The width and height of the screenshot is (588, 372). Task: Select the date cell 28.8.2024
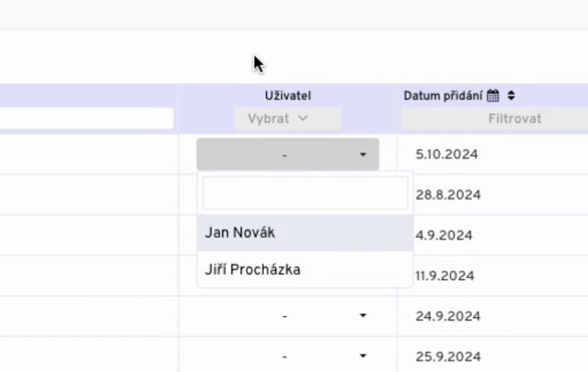pos(448,195)
